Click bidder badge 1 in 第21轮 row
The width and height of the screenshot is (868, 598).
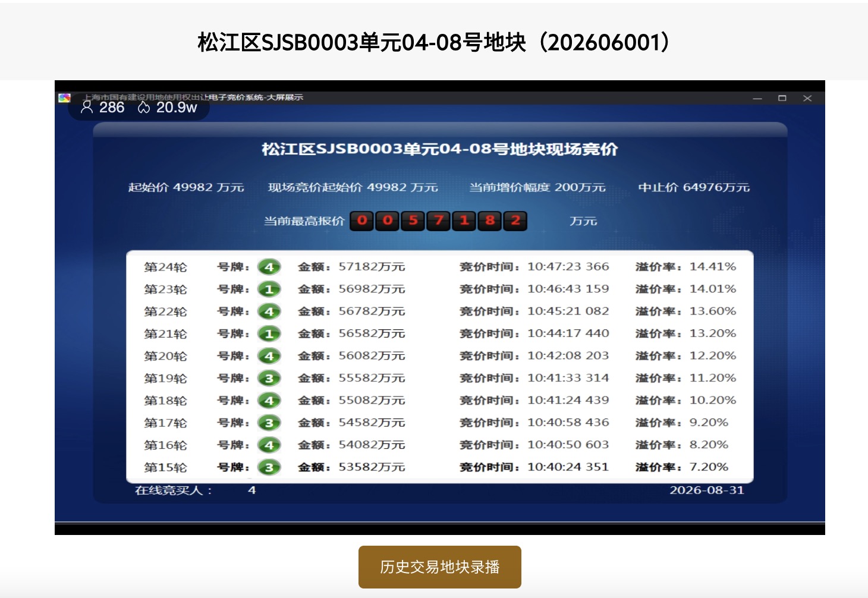pos(269,334)
